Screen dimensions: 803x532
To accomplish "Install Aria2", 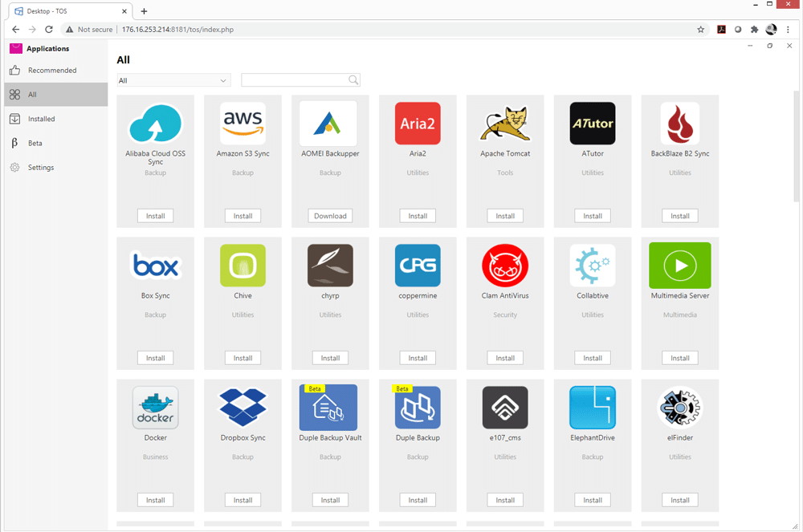I will click(418, 216).
